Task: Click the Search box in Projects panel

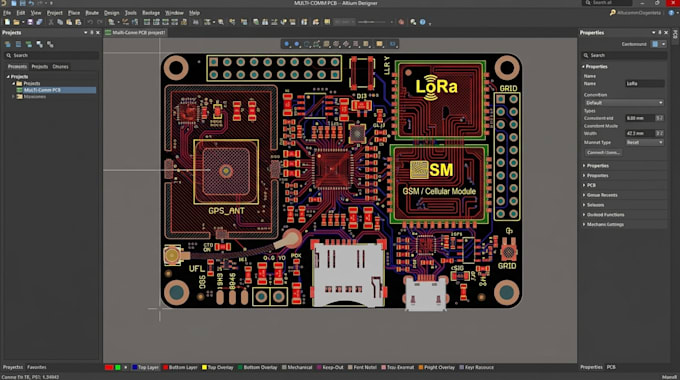Action: point(51,56)
